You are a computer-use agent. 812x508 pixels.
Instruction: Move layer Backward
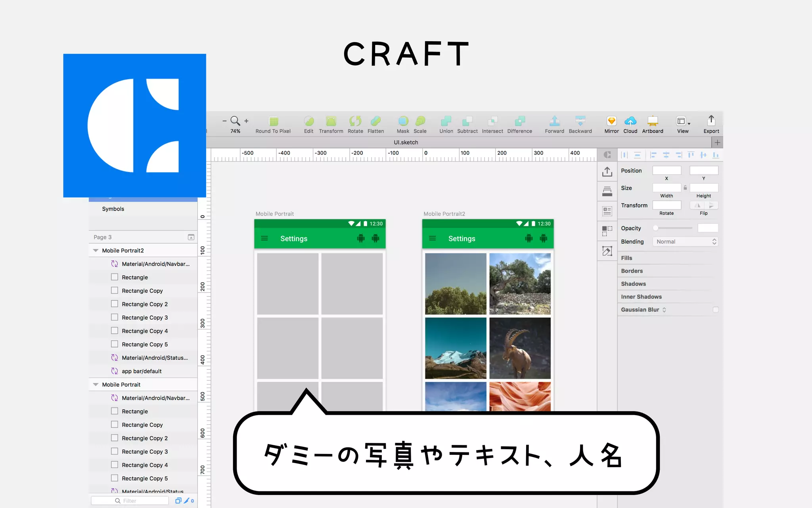(580, 121)
